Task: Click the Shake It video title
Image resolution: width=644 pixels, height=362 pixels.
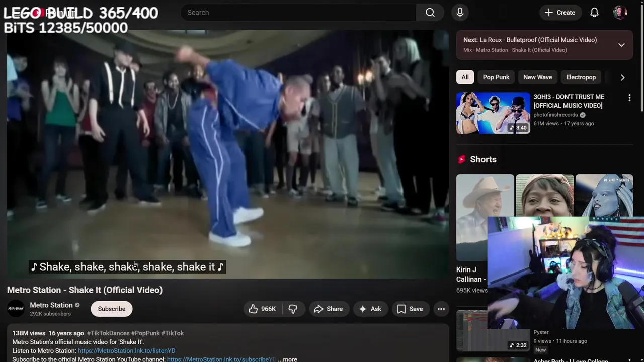Action: point(85,290)
